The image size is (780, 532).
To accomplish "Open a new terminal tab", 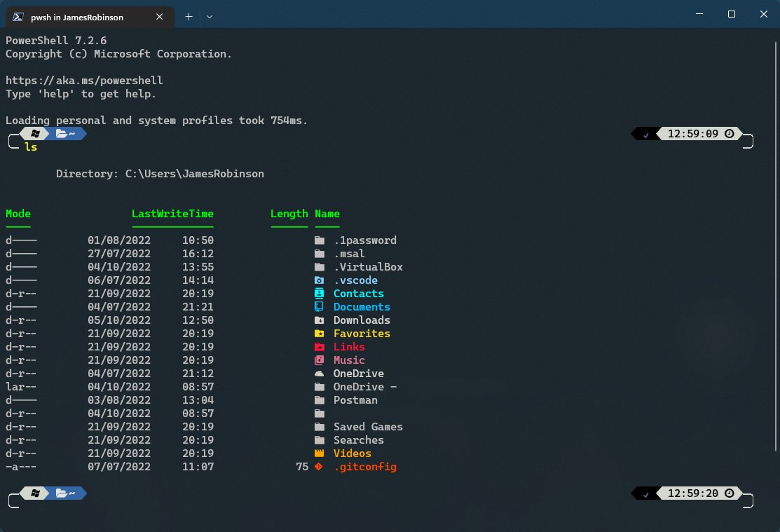I will [x=189, y=17].
